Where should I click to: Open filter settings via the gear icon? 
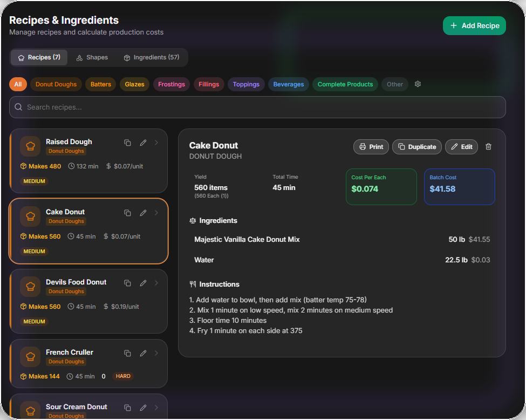coord(417,84)
